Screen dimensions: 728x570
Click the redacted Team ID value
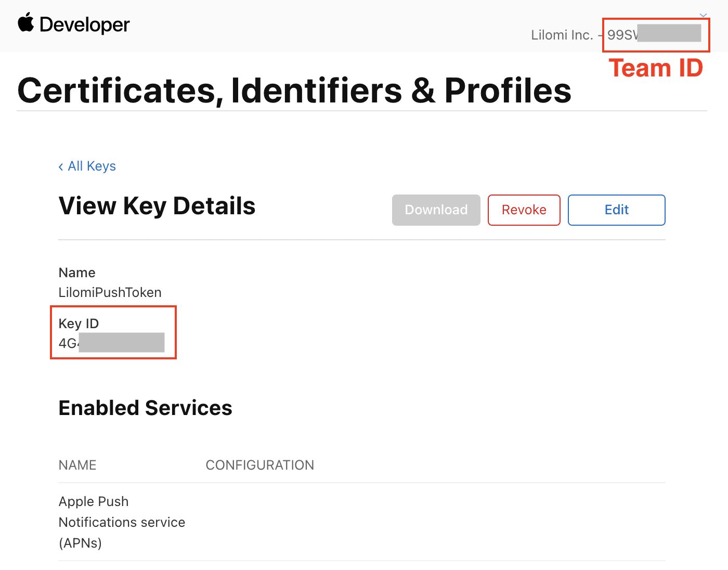pyautogui.click(x=654, y=34)
